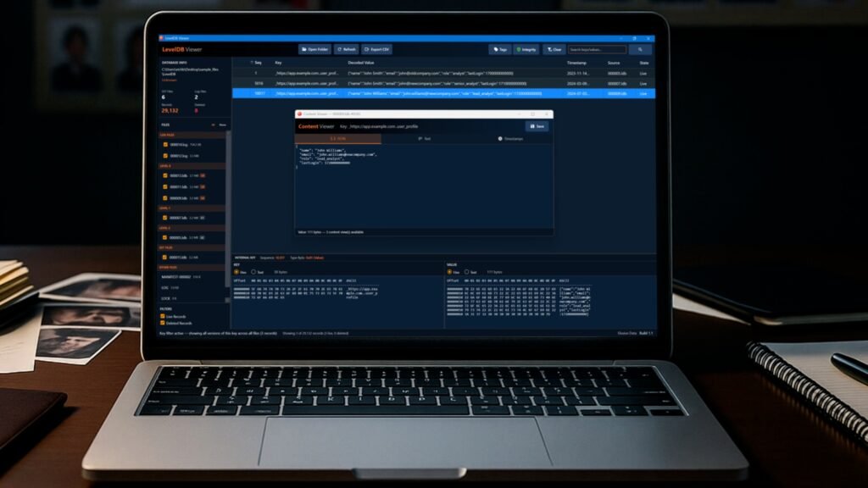868x488 pixels.
Task: Click the Open Folder toolbar button
Action: coord(314,49)
